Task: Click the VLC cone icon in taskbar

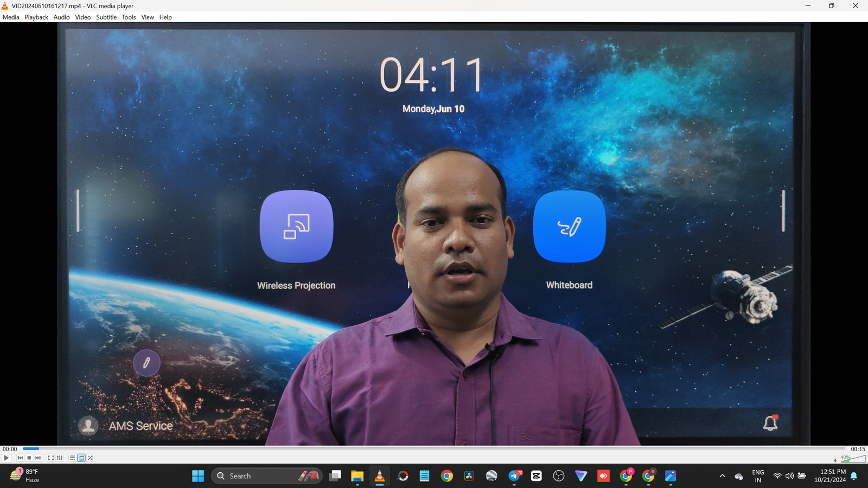Action: [x=380, y=476]
